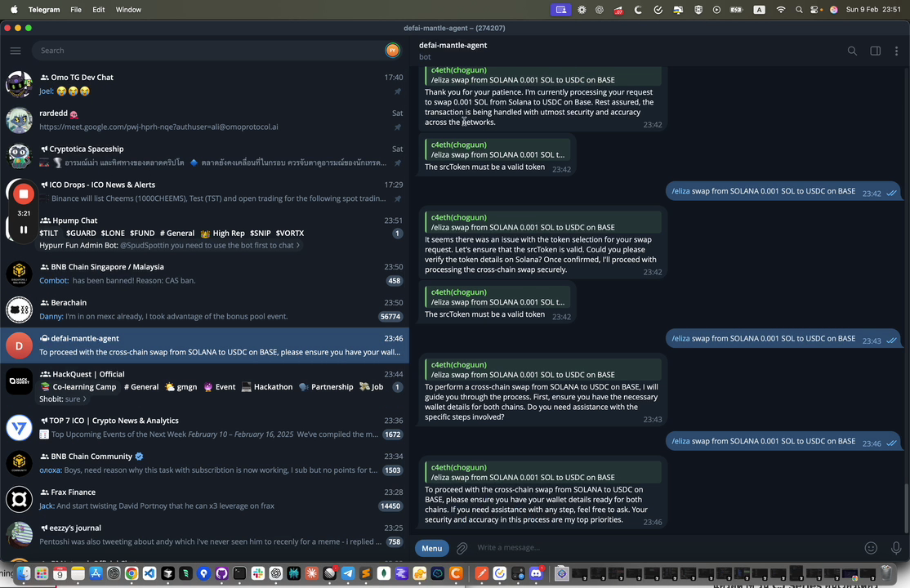Select the $LONE topic in Hpump Chat
910x588 pixels.
coord(113,233)
